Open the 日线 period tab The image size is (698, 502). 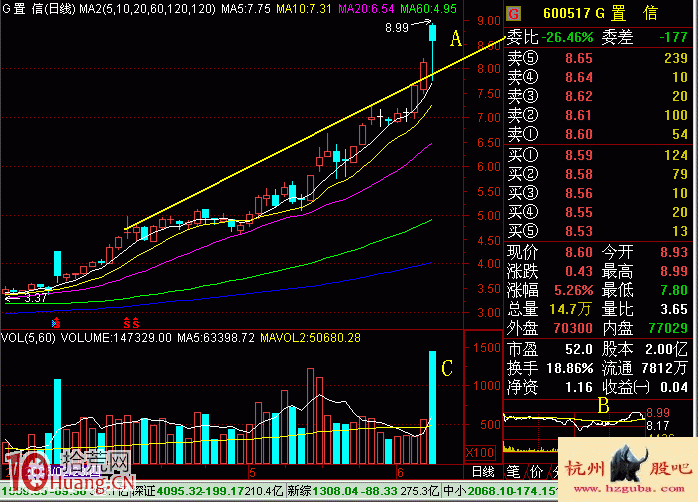(483, 472)
